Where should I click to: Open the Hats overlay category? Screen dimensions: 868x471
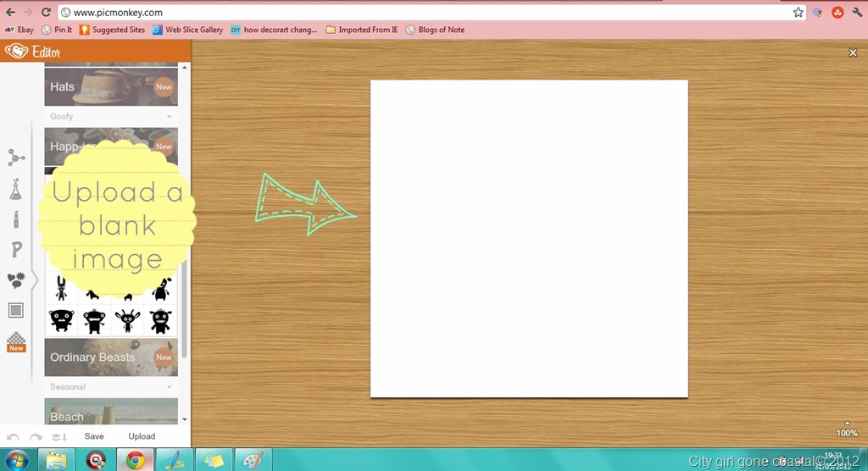(111, 86)
